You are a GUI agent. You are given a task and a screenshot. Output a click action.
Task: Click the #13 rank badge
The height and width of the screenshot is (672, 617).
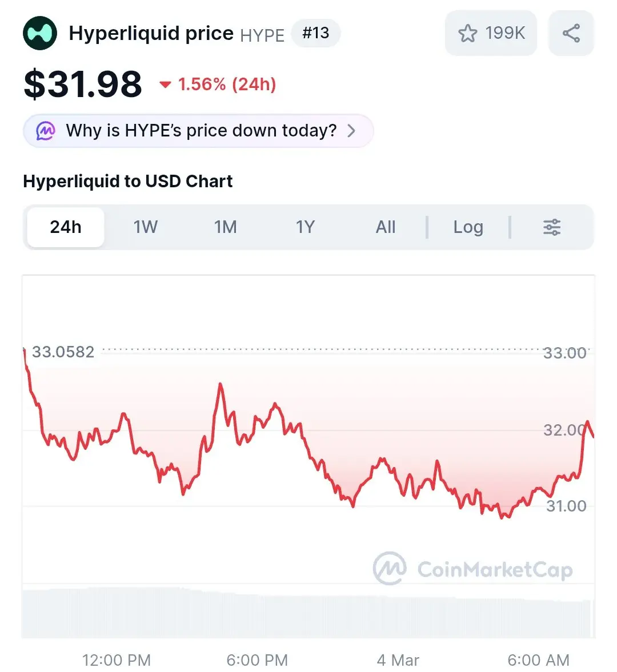(315, 33)
